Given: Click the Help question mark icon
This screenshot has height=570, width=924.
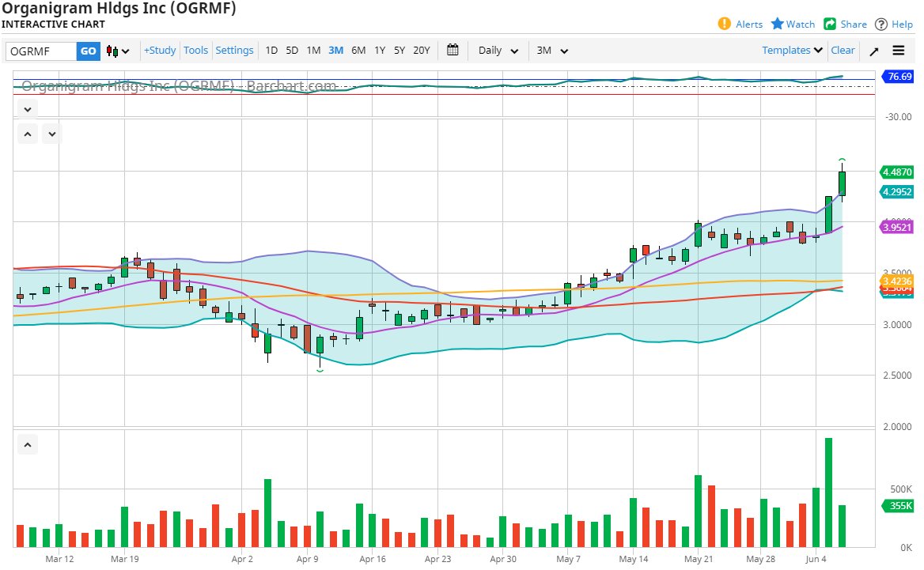Looking at the screenshot, I should point(881,25).
